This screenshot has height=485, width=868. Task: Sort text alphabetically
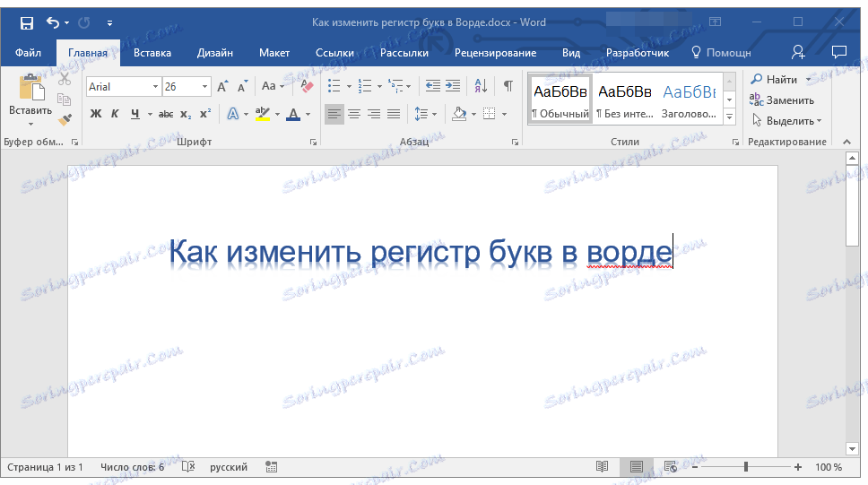[481, 86]
